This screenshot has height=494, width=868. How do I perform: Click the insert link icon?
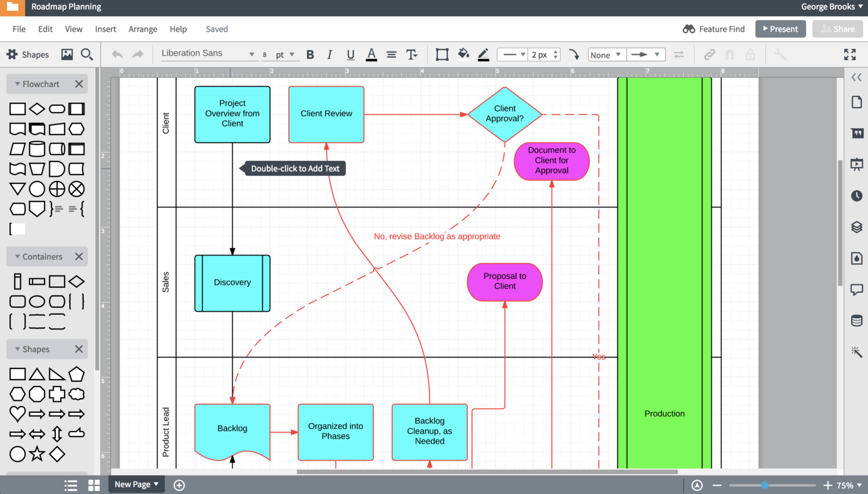point(709,55)
